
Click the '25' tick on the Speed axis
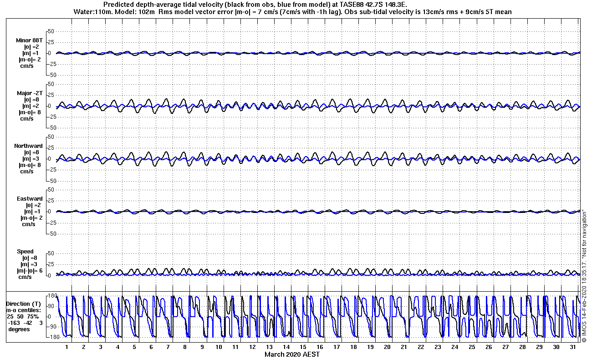click(51, 264)
